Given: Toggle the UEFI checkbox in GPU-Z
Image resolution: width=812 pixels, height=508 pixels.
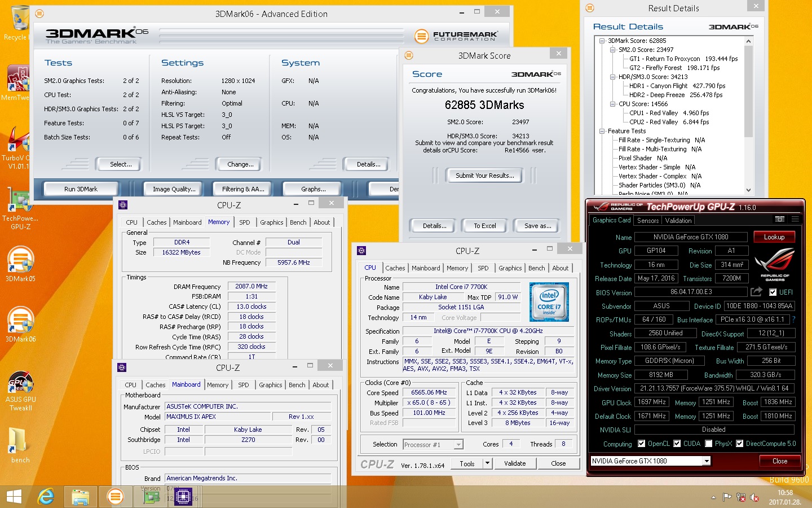Looking at the screenshot, I should click(x=772, y=292).
